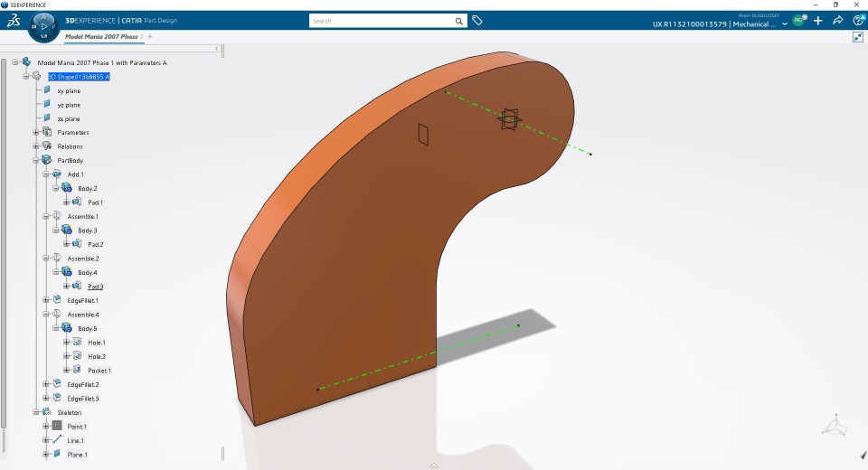Select Assemble.2 in tree
Viewport: 868px width, 470px height.
[83, 258]
